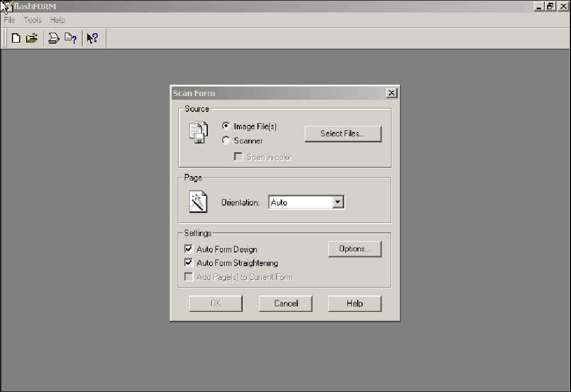Toggle the Auto Form Straightening checkbox
The width and height of the screenshot is (571, 392).
coord(189,263)
